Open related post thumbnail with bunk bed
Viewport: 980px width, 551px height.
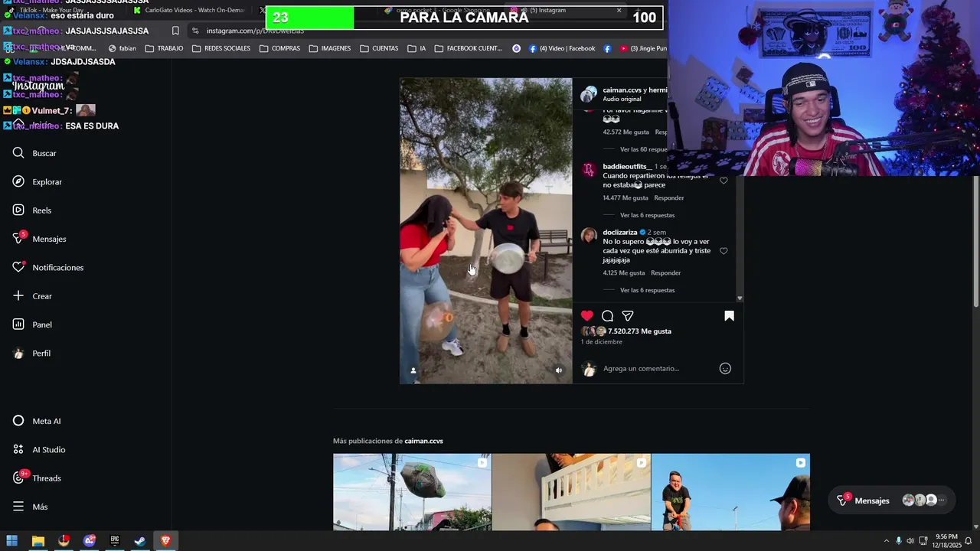pyautogui.click(x=571, y=491)
